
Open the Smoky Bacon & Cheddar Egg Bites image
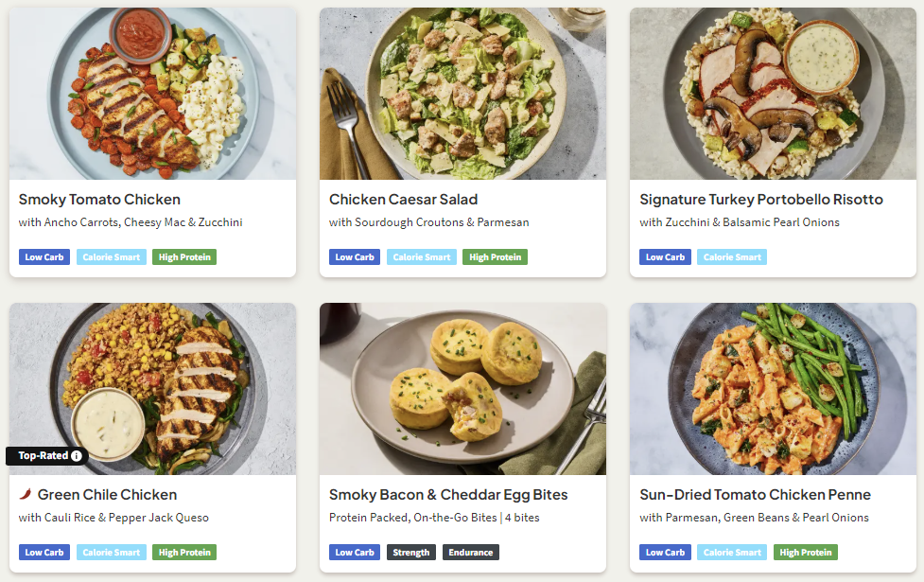point(462,389)
